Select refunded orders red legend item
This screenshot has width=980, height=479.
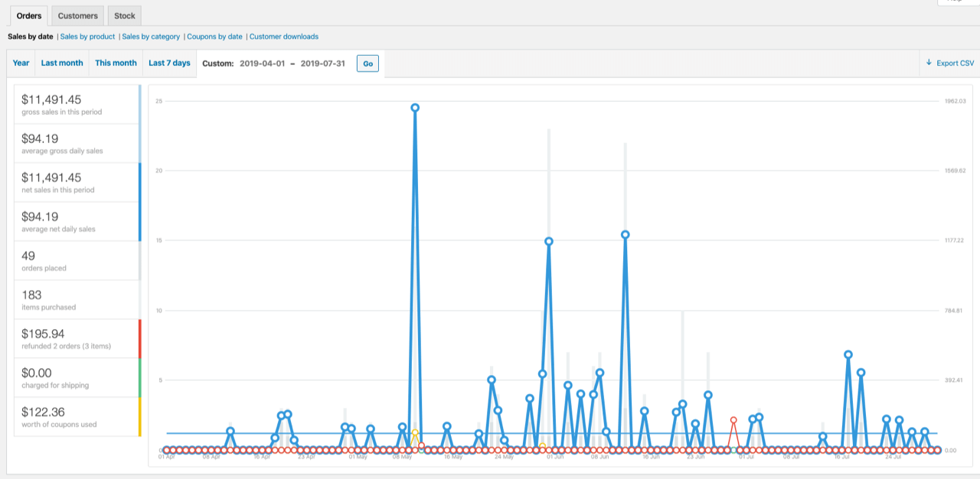point(77,338)
